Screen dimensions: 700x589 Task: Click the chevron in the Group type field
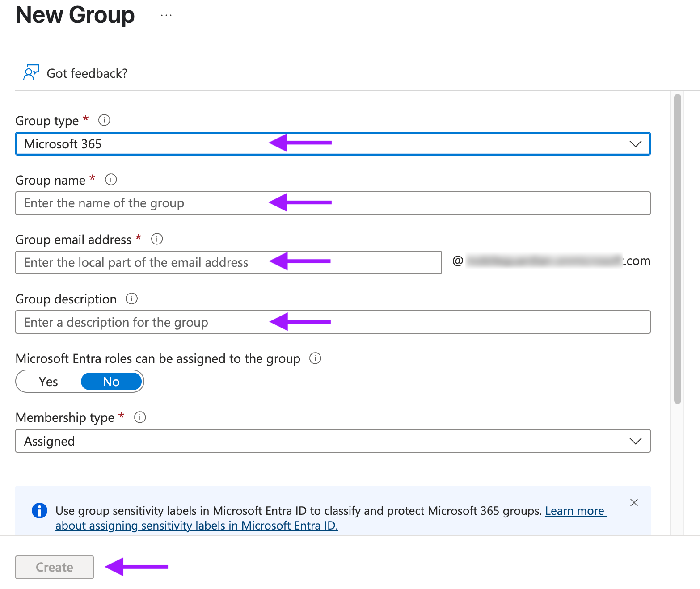tap(635, 144)
